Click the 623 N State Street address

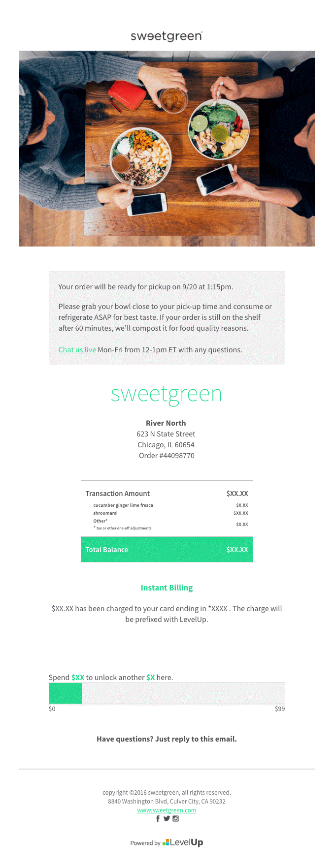click(166, 434)
